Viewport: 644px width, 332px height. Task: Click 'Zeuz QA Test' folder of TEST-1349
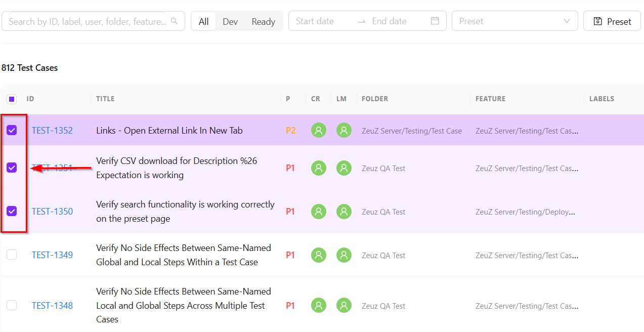click(383, 256)
